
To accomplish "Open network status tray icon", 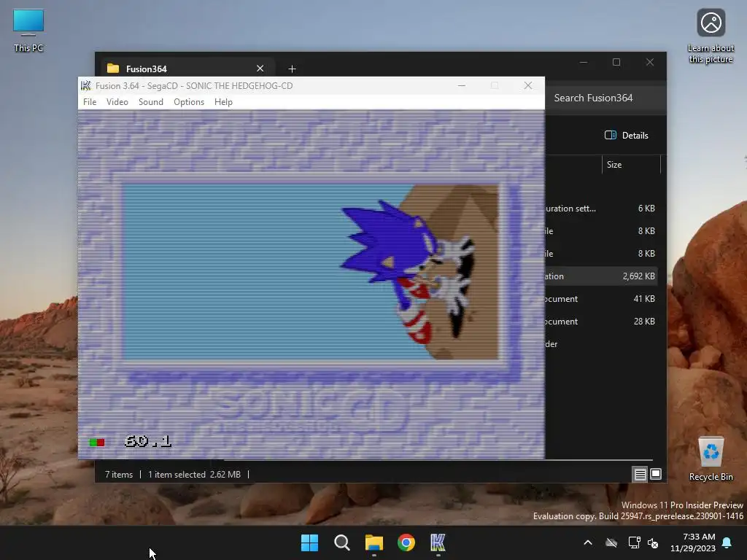I will [x=634, y=542].
